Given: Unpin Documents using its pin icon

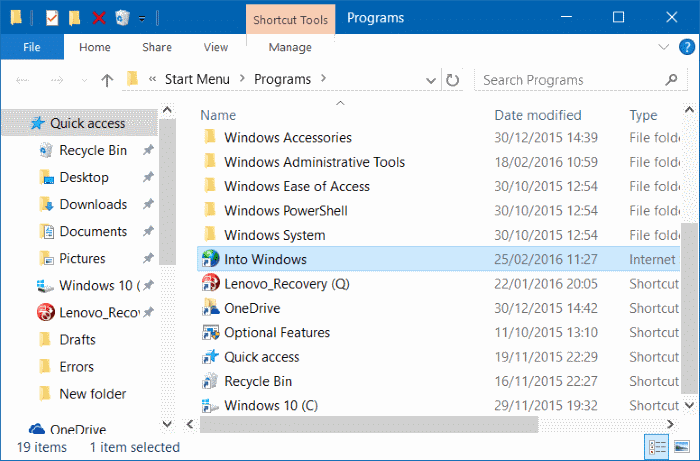Looking at the screenshot, I should [x=148, y=231].
